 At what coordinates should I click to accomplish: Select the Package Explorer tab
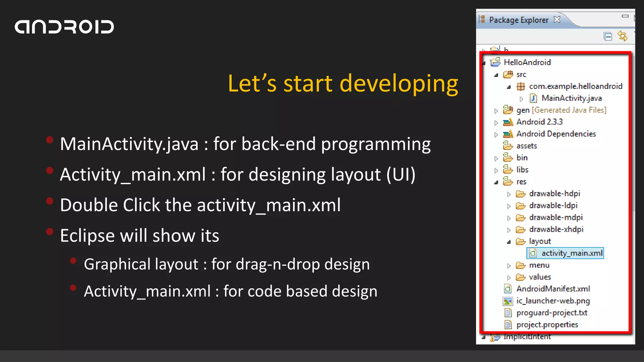tap(518, 20)
